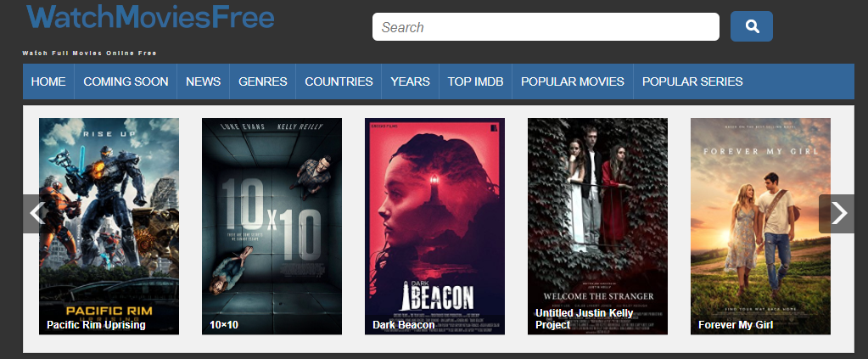Open the COUNTRIES menu
868x359 pixels.
tap(339, 81)
